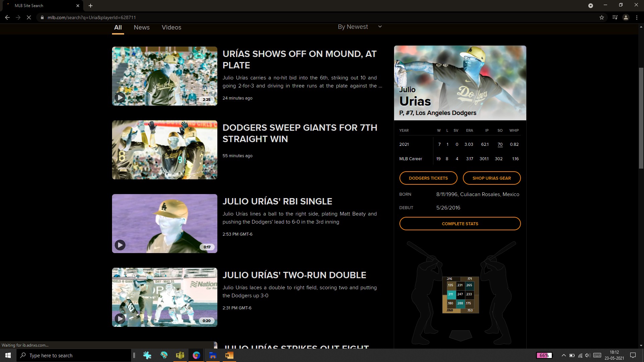Click the debut date 5/26/2016
Viewport: 644px width, 362px height.
448,208
